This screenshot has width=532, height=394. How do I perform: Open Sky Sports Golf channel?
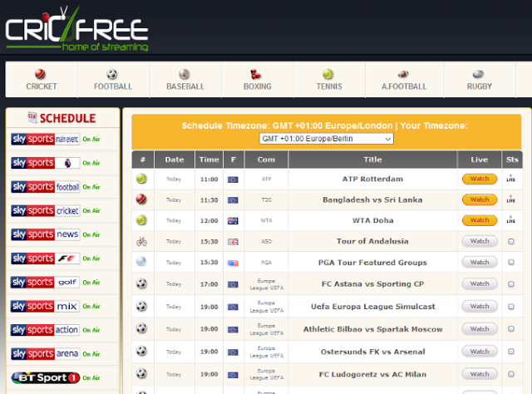point(46,283)
